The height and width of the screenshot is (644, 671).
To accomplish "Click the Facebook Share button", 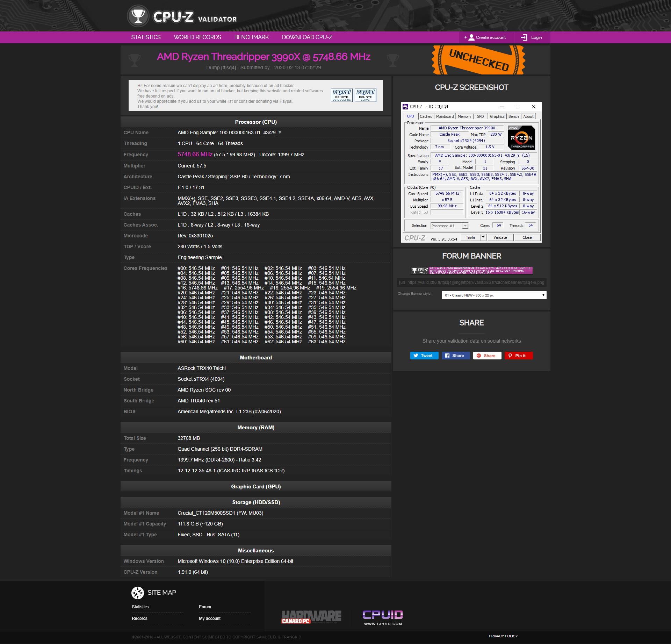I will point(455,356).
